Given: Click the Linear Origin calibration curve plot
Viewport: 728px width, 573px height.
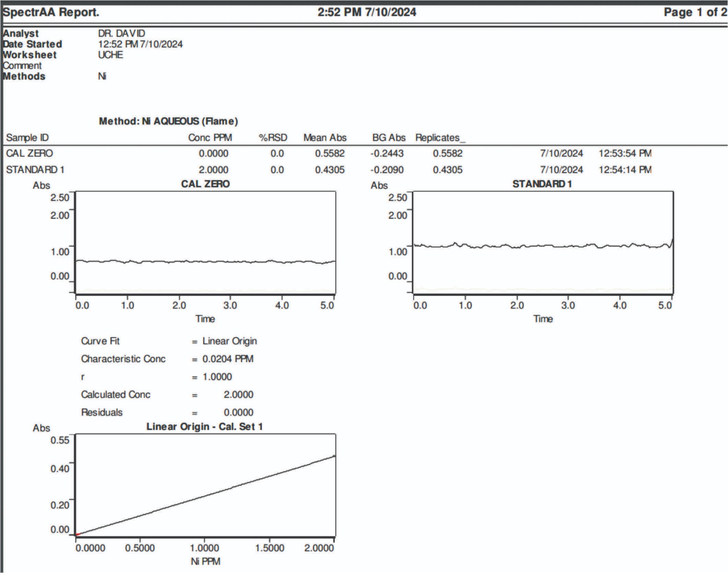Looking at the screenshot, I should 205,486.
